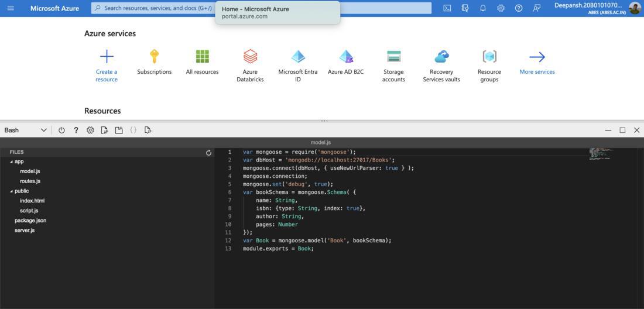Open model.js under app folder

pyautogui.click(x=30, y=171)
